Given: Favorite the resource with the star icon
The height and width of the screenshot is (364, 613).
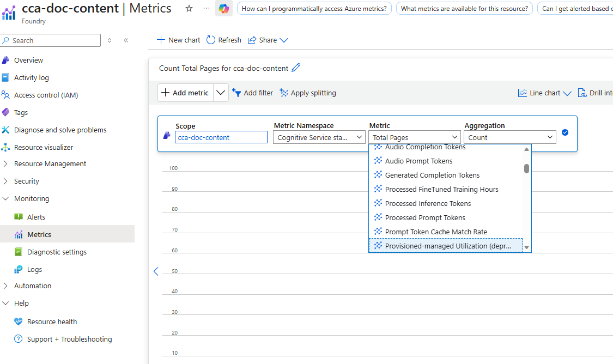Looking at the screenshot, I should click(x=189, y=9).
